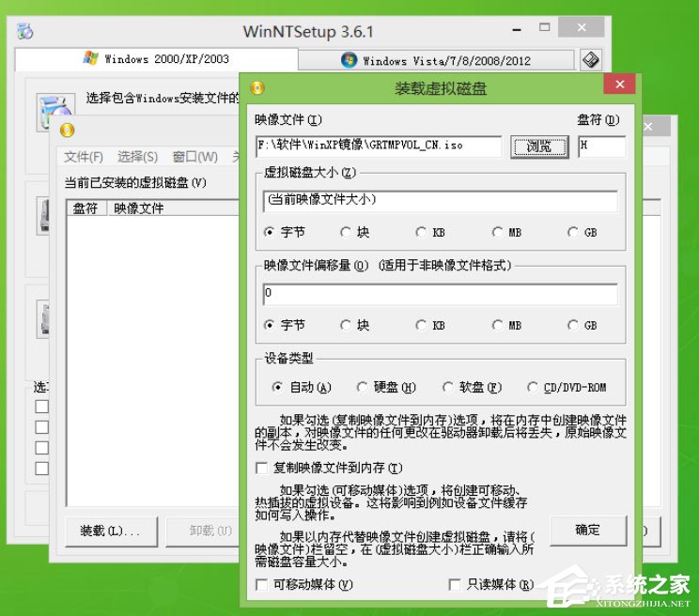Click the 浏览 browse button
This screenshot has width=699, height=616.
(540, 146)
